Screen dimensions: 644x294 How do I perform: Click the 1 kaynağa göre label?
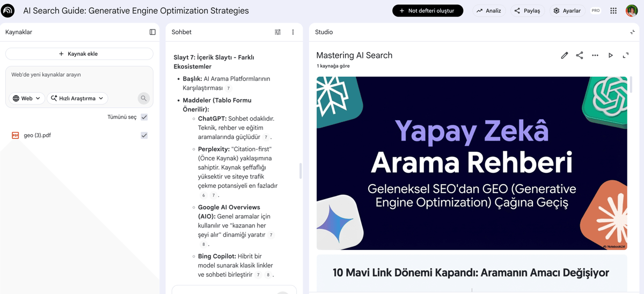[333, 66]
